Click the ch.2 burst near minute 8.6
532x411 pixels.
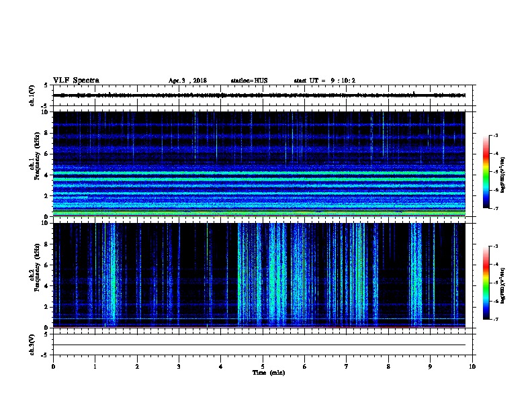point(416,275)
